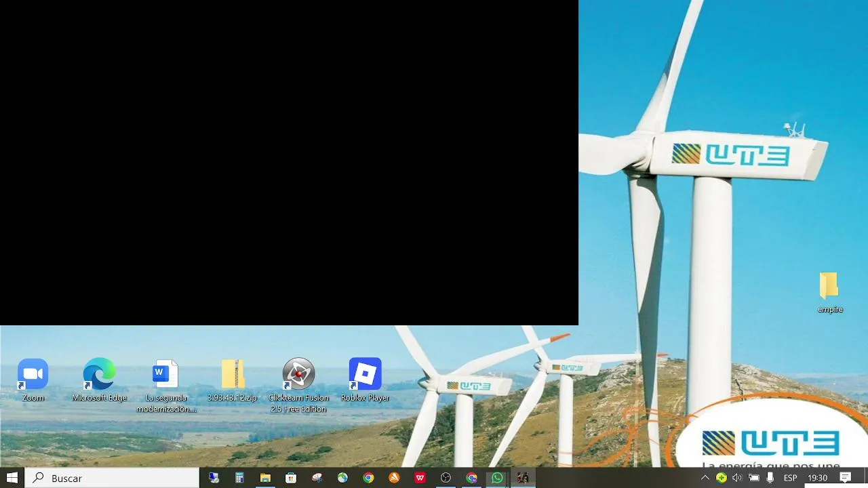Change ESP input language

790,478
